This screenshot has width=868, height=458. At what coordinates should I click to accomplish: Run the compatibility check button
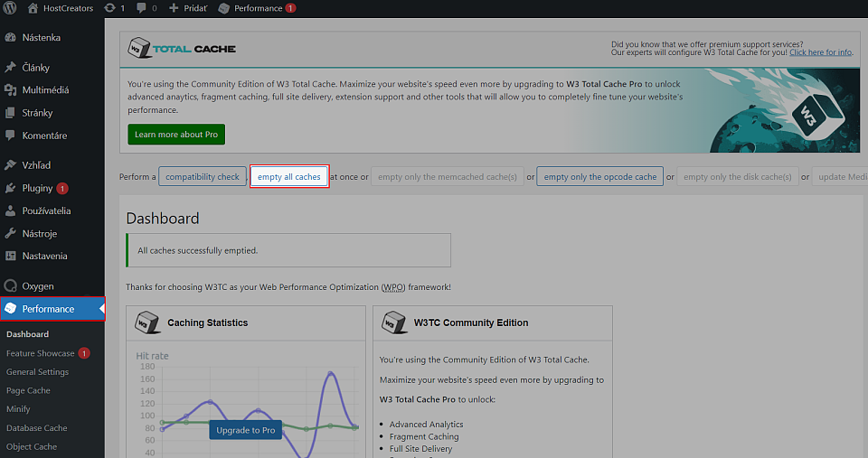pos(203,177)
